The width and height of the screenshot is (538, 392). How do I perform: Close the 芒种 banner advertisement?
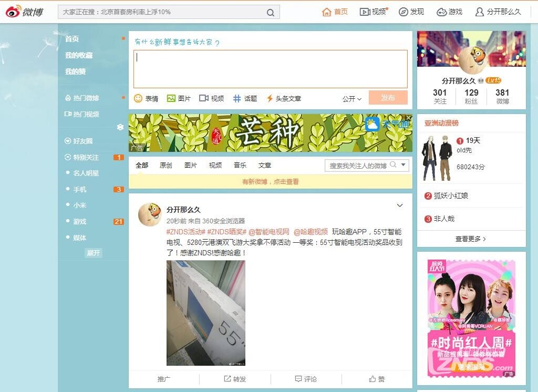pos(409,117)
